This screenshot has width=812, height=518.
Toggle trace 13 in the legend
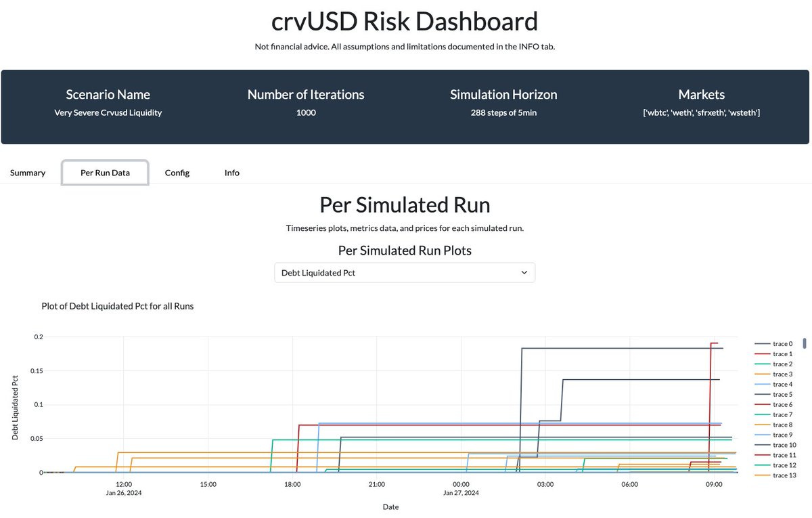775,475
